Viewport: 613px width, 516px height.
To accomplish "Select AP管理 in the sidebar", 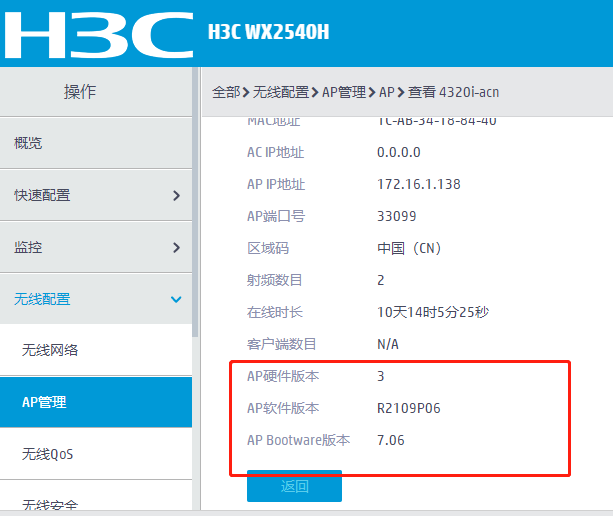I will 96,402.
